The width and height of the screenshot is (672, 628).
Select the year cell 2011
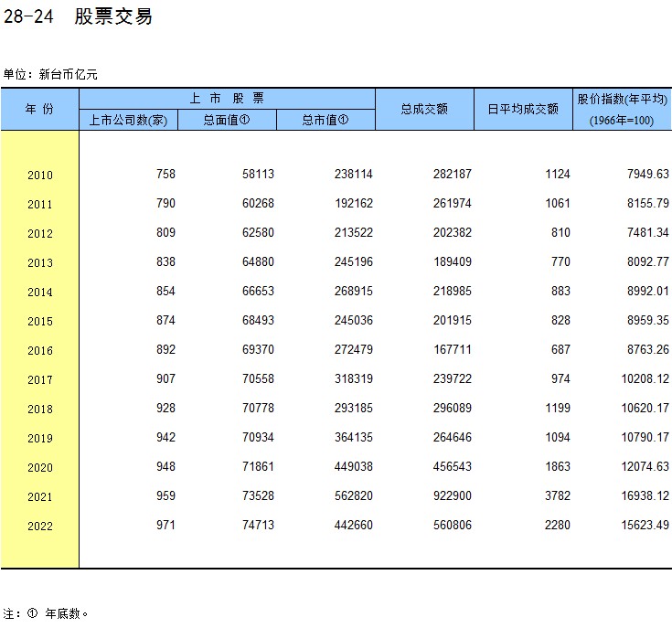40,205
